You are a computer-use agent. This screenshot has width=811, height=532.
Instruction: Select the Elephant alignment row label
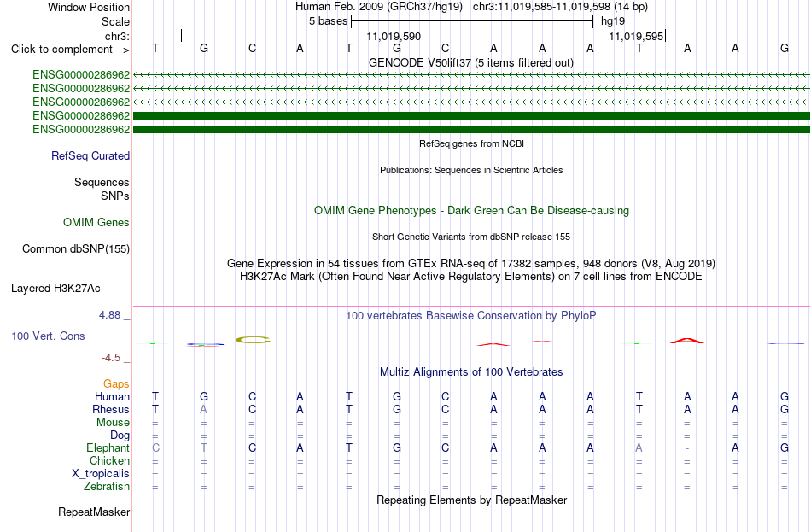[x=108, y=448]
